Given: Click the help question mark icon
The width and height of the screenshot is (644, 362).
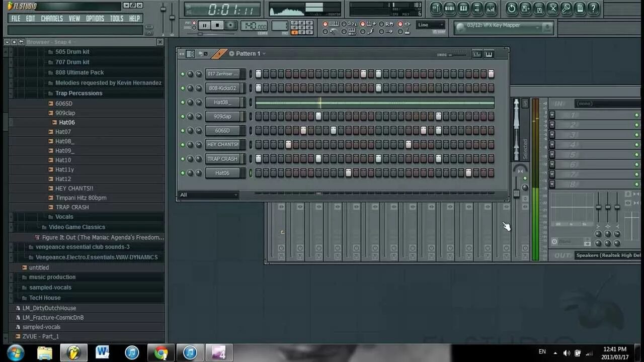Looking at the screenshot, I should 593,8.
